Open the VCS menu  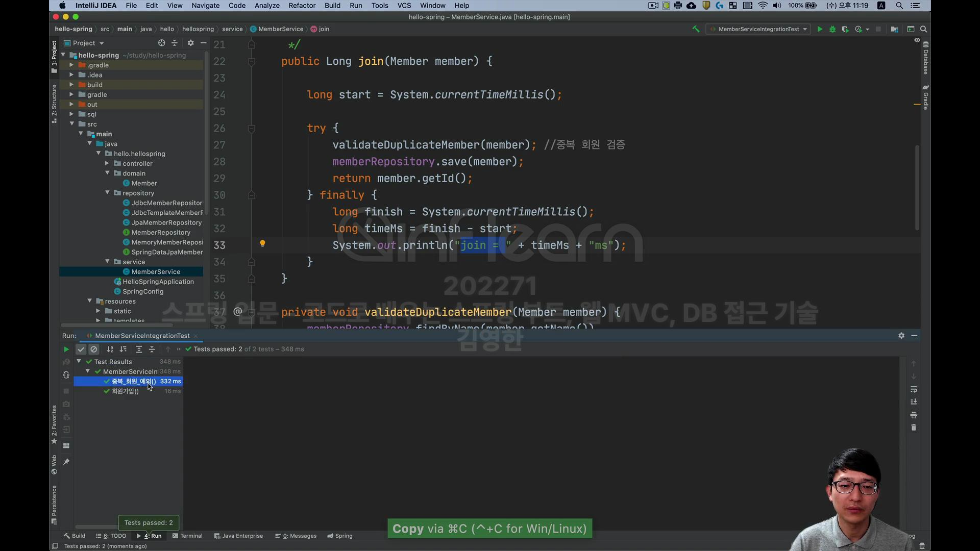click(404, 6)
